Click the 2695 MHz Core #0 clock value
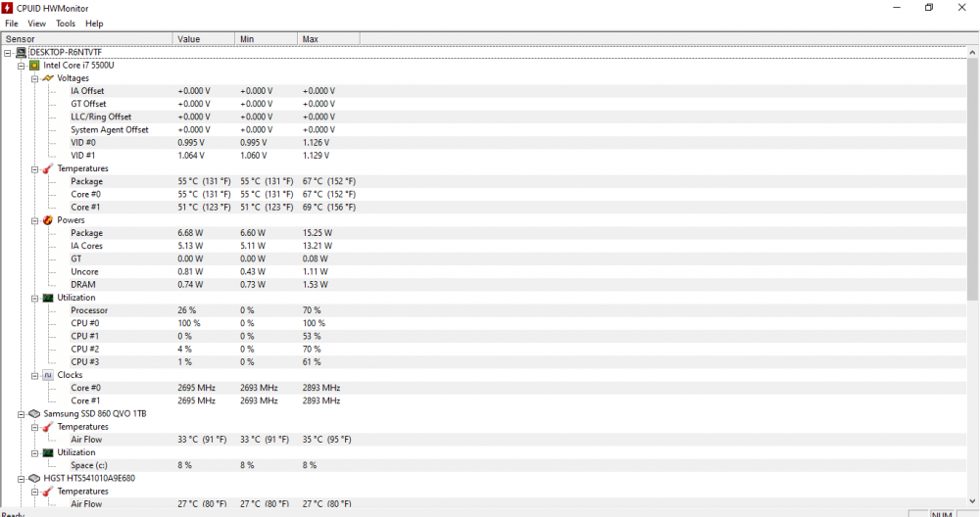Image resolution: width=980 pixels, height=517 pixels. click(196, 388)
